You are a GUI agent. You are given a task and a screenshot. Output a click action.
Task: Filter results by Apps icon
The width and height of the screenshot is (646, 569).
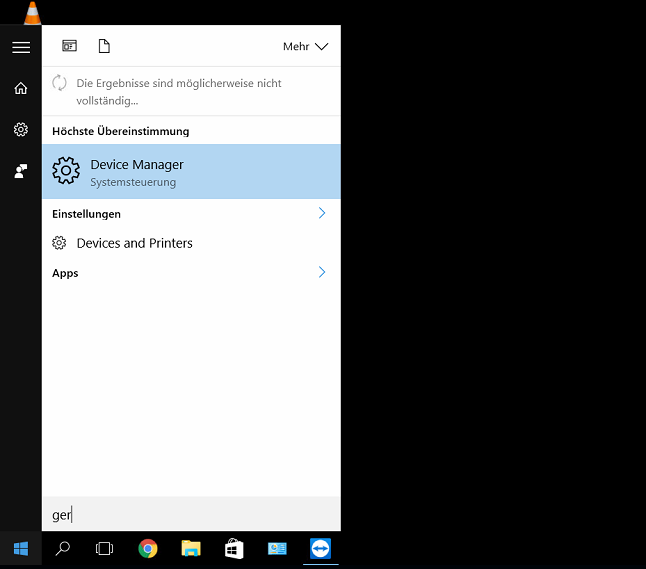coord(69,46)
